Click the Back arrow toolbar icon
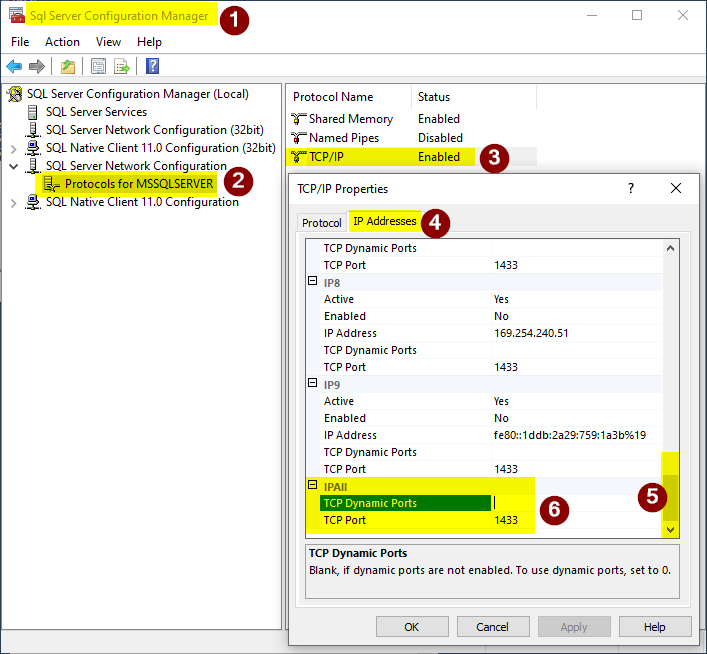The image size is (707, 654). [x=14, y=67]
